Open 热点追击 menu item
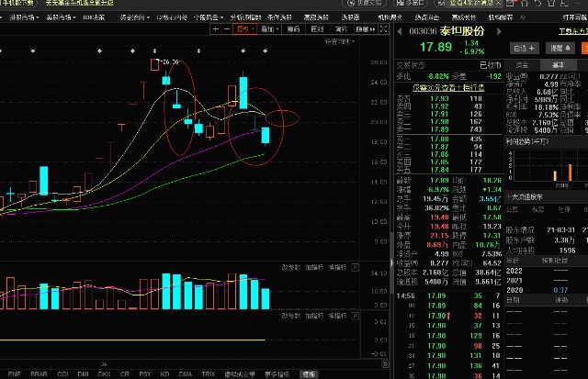Viewport: 588px width, 379px height. click(426, 17)
